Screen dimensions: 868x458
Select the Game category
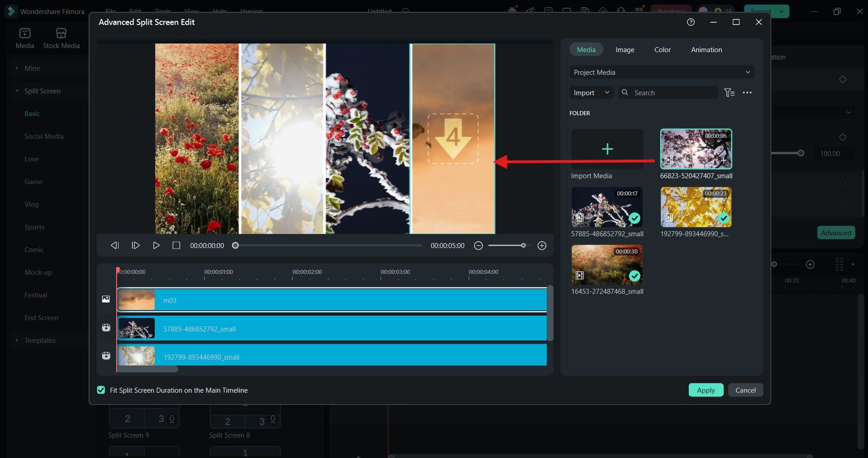coord(34,181)
